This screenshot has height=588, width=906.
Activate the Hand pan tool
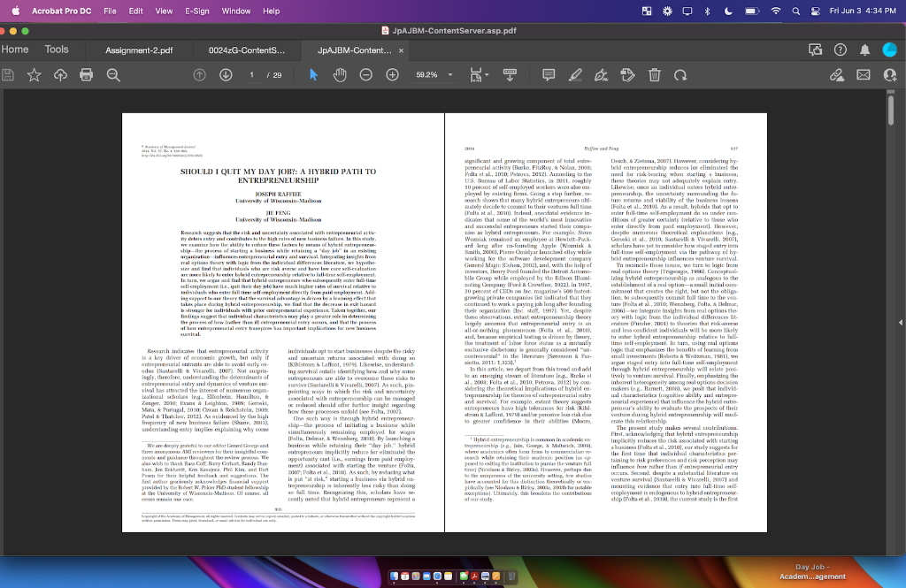pos(340,75)
